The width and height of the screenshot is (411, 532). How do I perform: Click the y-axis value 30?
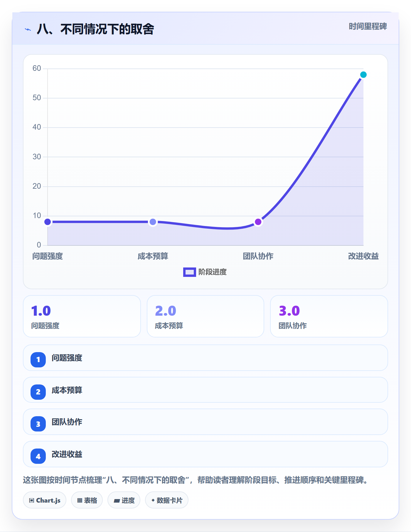tap(37, 157)
